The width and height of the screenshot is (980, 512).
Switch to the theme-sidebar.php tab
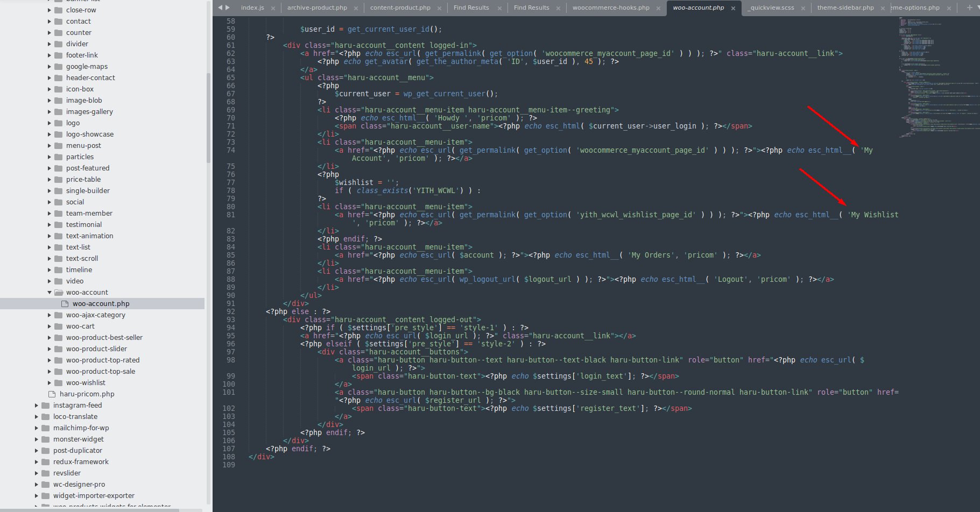pyautogui.click(x=845, y=8)
